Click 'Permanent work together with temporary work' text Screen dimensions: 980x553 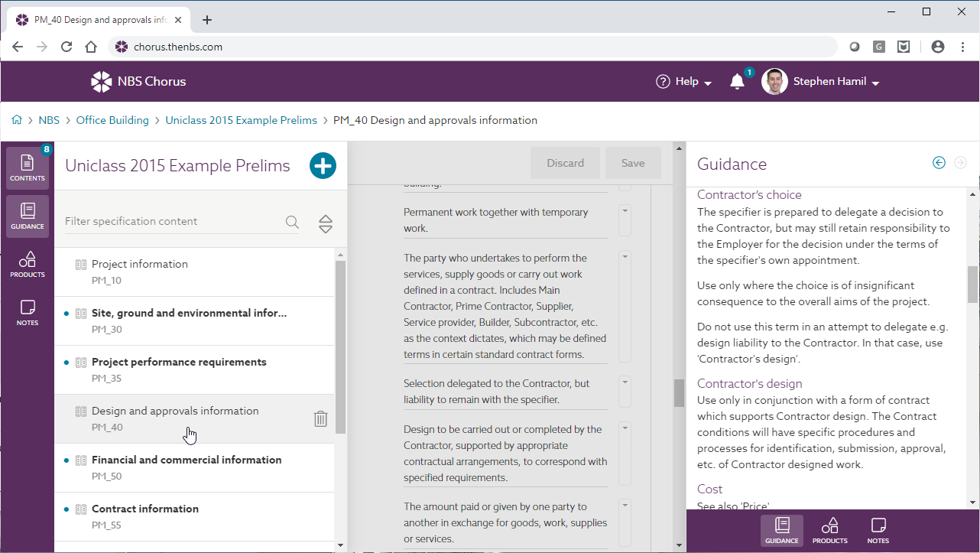[x=496, y=220]
